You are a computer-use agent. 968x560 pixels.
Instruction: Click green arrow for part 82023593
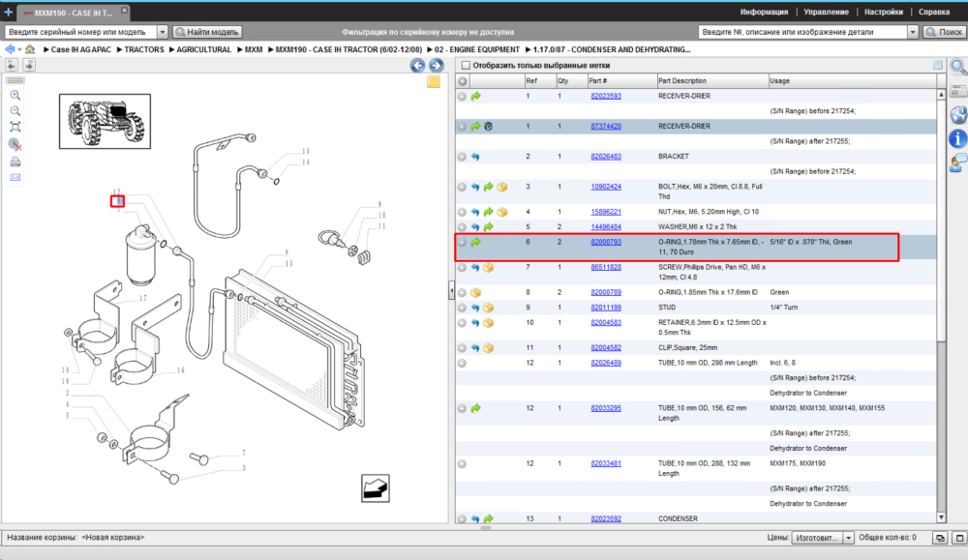[476, 96]
